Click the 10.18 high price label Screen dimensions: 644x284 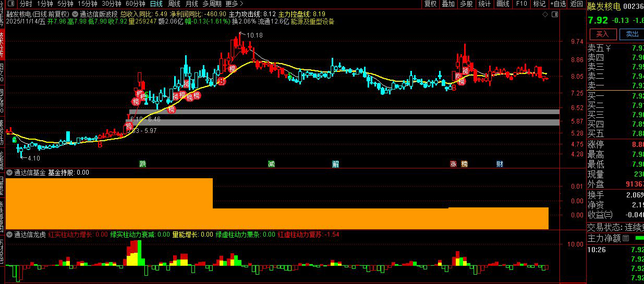(x=254, y=35)
